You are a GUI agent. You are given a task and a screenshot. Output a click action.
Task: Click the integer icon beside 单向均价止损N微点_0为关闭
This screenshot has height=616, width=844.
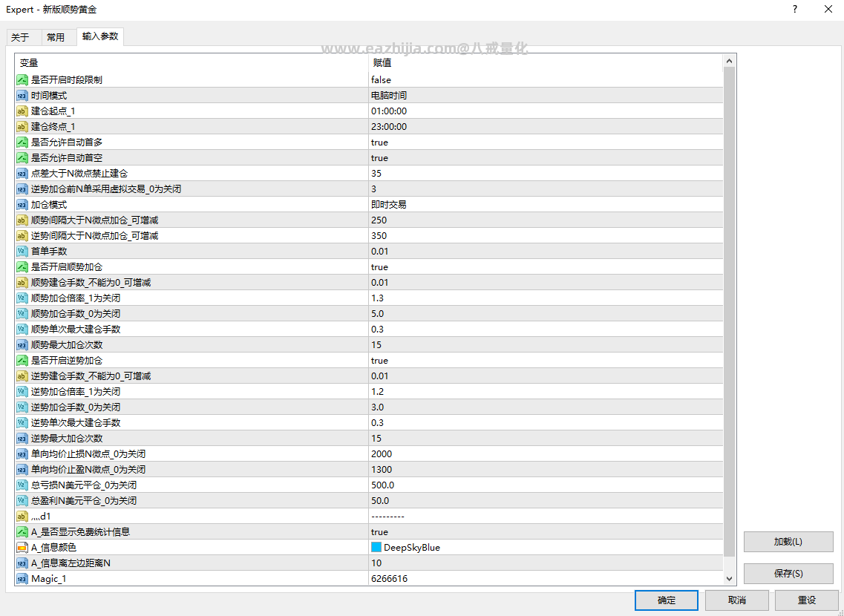pyautogui.click(x=22, y=455)
